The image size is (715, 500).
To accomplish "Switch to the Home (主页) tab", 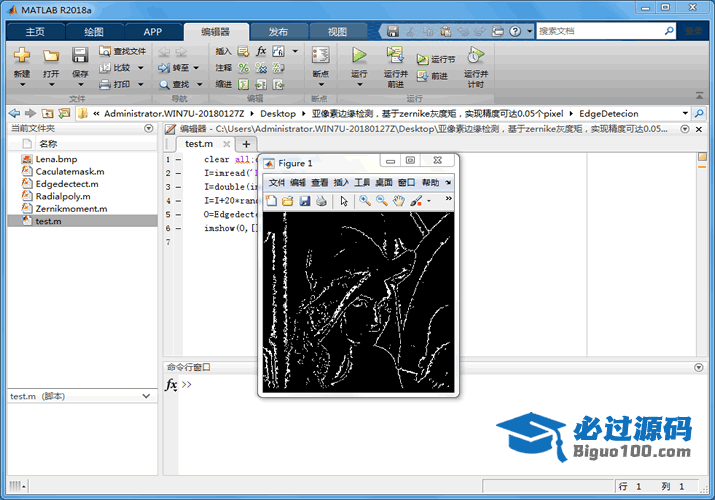I will click(35, 31).
